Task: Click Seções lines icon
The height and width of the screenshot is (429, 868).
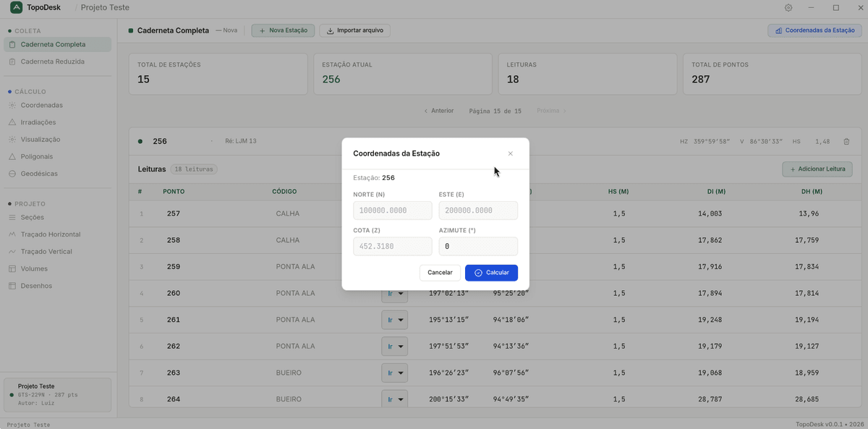Action: [x=12, y=217]
